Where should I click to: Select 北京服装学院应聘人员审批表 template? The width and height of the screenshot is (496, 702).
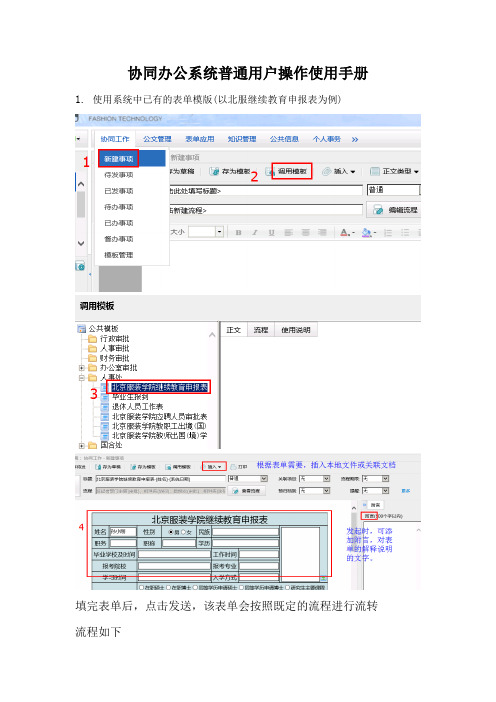pos(159,417)
